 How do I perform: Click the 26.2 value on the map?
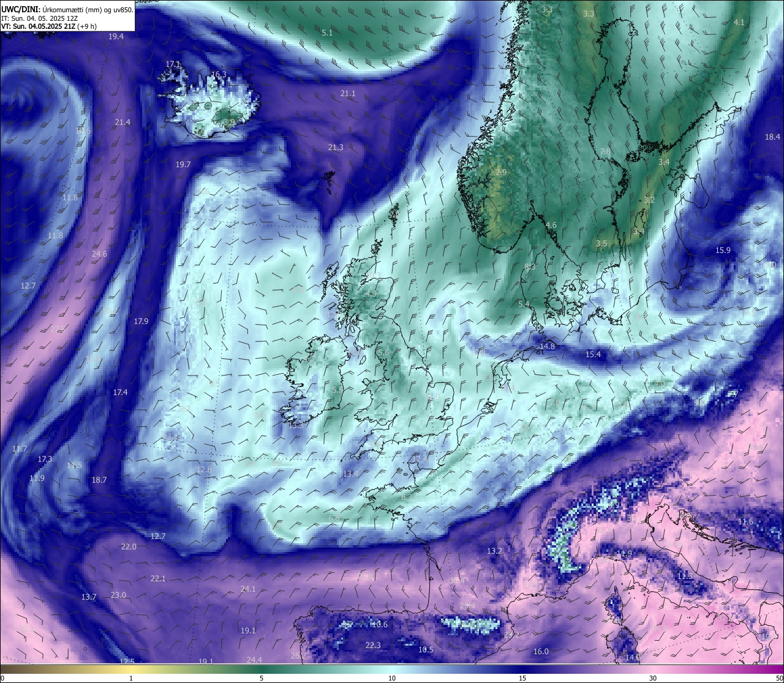pos(298,655)
